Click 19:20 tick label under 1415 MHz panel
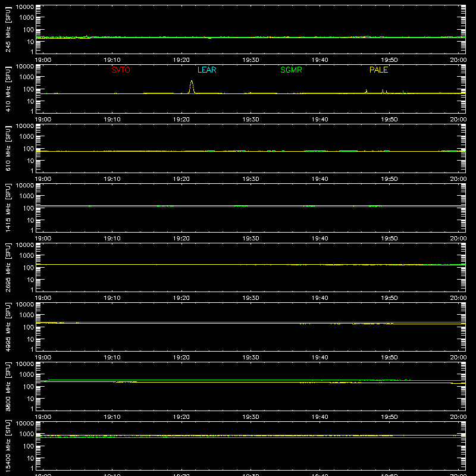 coord(181,239)
